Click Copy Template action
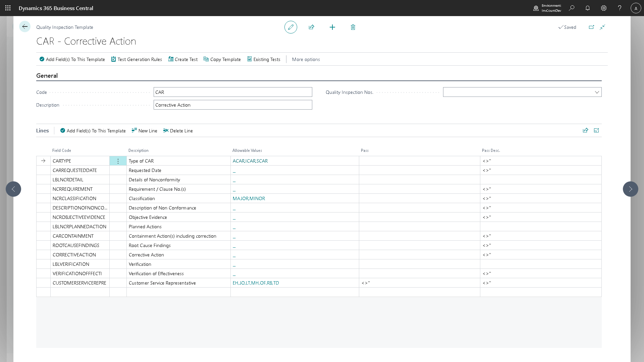This screenshot has height=362, width=644. pos(222,59)
